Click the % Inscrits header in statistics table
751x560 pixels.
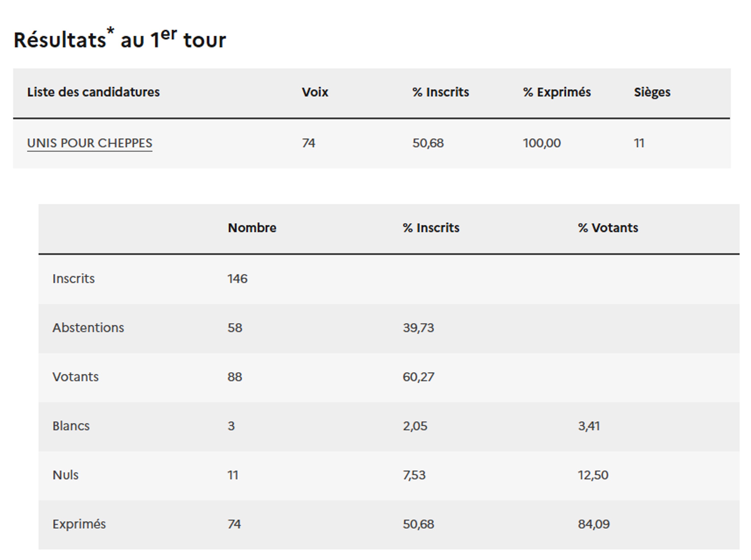point(431,228)
